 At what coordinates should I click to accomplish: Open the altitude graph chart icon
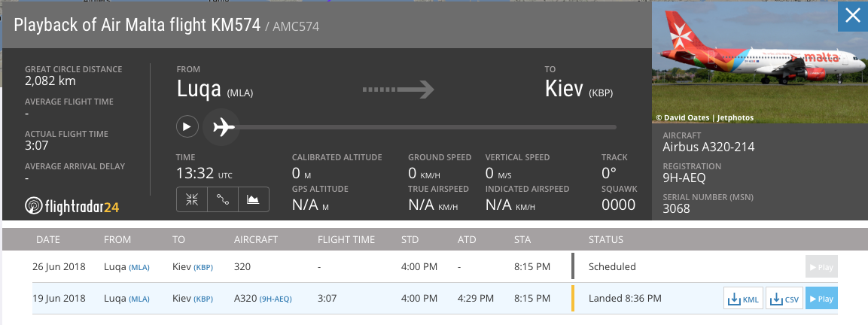[254, 199]
